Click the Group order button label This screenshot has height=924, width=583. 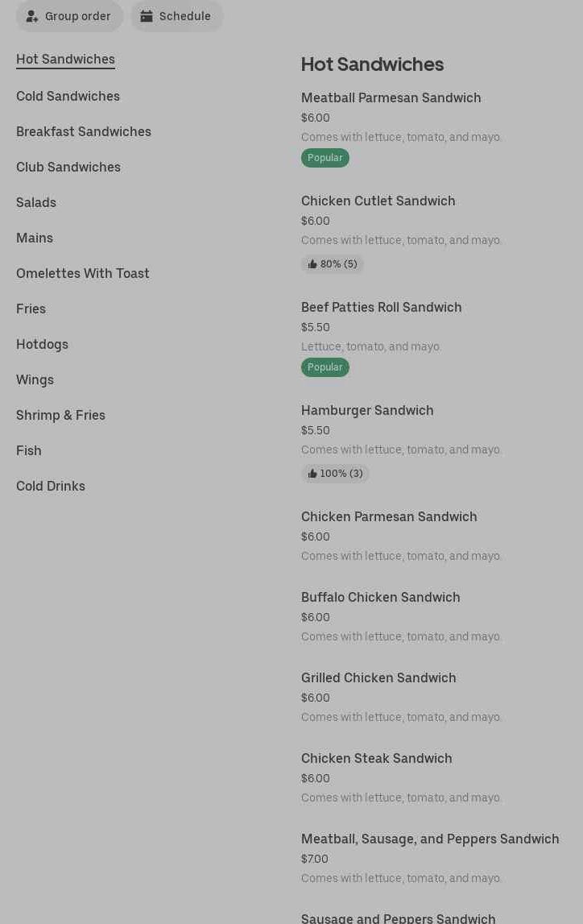tap(78, 16)
